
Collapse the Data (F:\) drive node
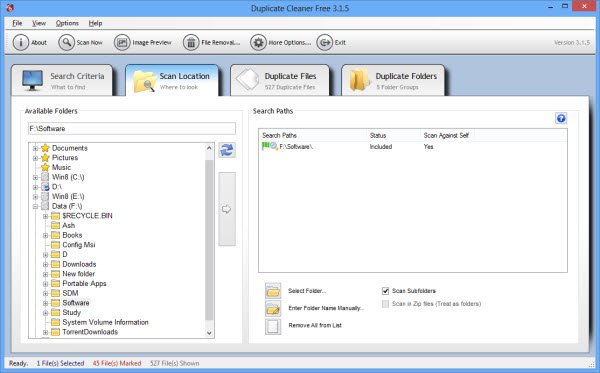(35, 207)
